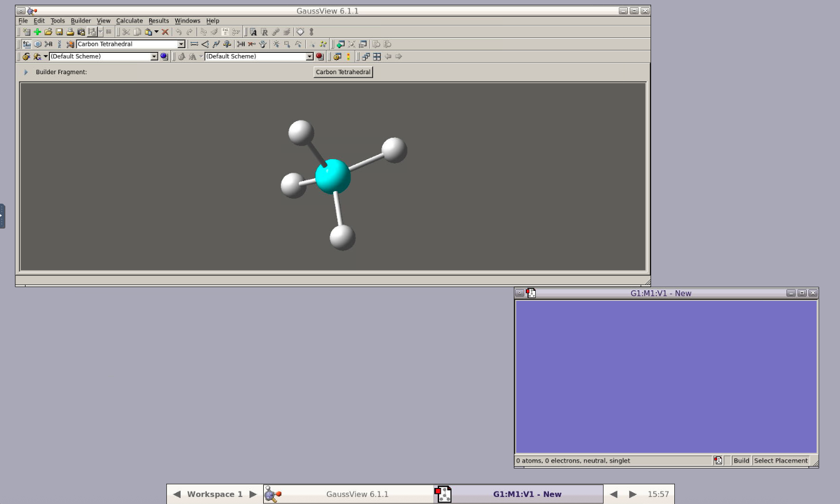The width and height of the screenshot is (840, 504).
Task: Switch to G1:M1:V1 - New taskbar item
Action: click(x=518, y=494)
